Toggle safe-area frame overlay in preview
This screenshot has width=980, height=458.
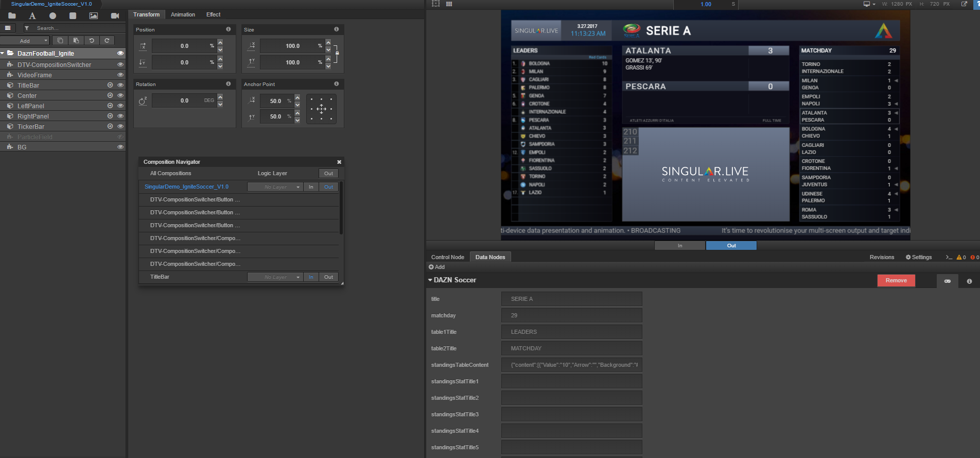tap(436, 4)
